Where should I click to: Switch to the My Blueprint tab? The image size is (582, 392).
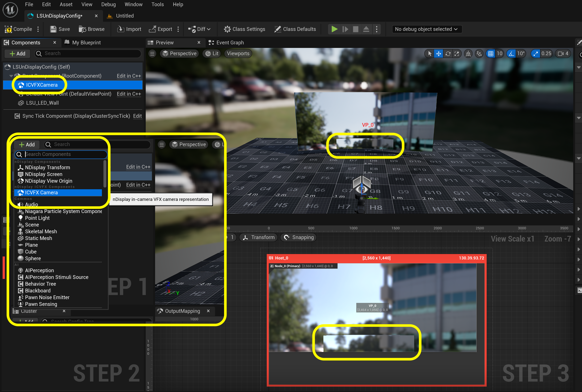[83, 42]
